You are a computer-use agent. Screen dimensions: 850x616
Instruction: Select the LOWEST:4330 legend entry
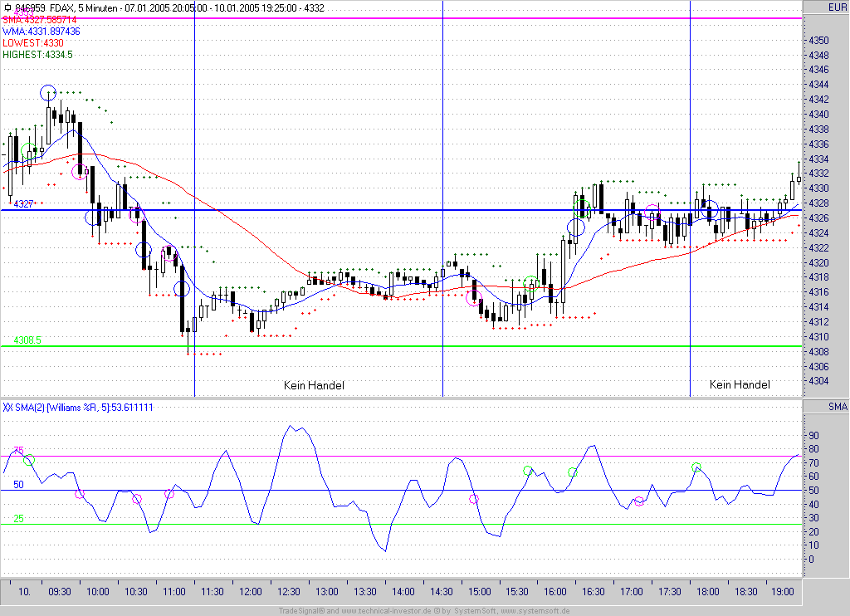tap(33, 43)
